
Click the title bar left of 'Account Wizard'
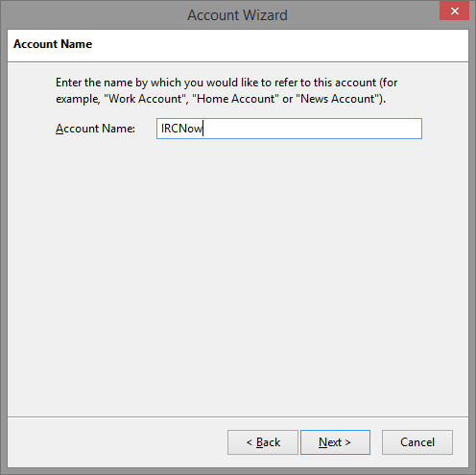93,15
